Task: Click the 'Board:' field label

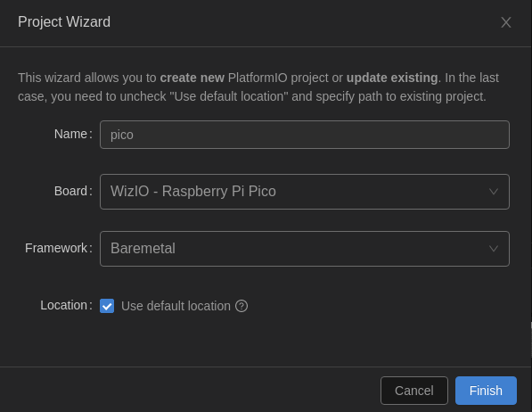Action: [73, 191]
